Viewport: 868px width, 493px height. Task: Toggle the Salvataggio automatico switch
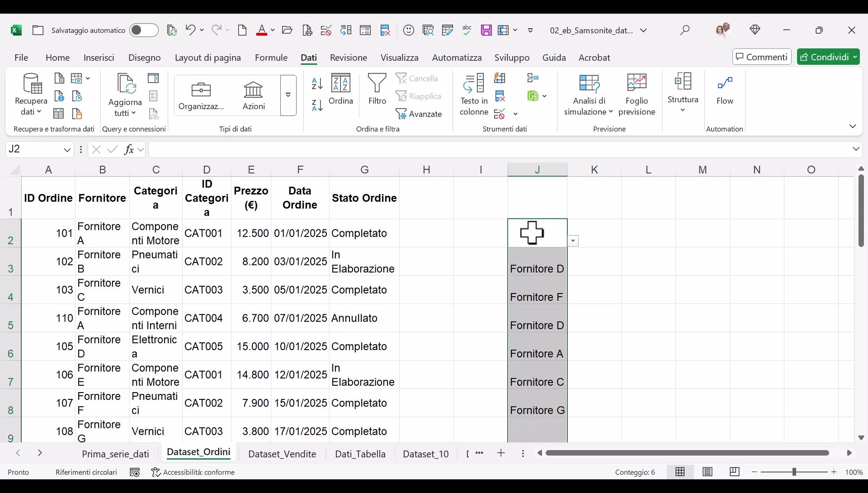click(144, 30)
